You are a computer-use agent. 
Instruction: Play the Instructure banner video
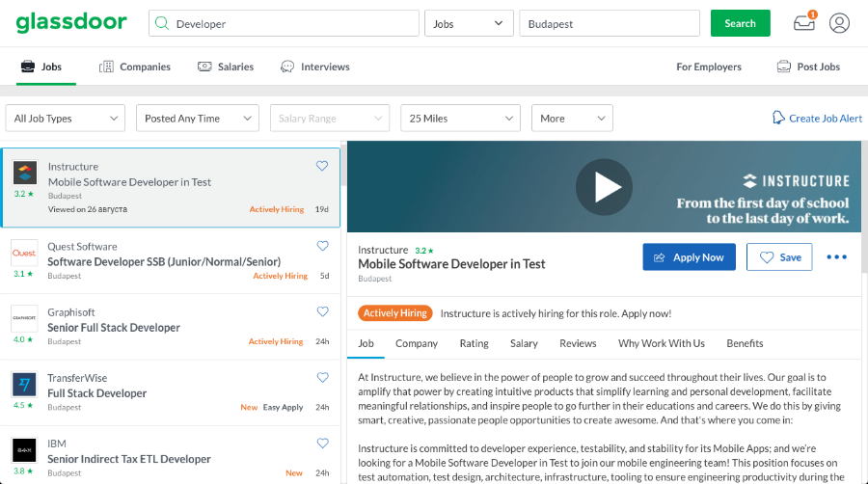pyautogui.click(x=604, y=187)
